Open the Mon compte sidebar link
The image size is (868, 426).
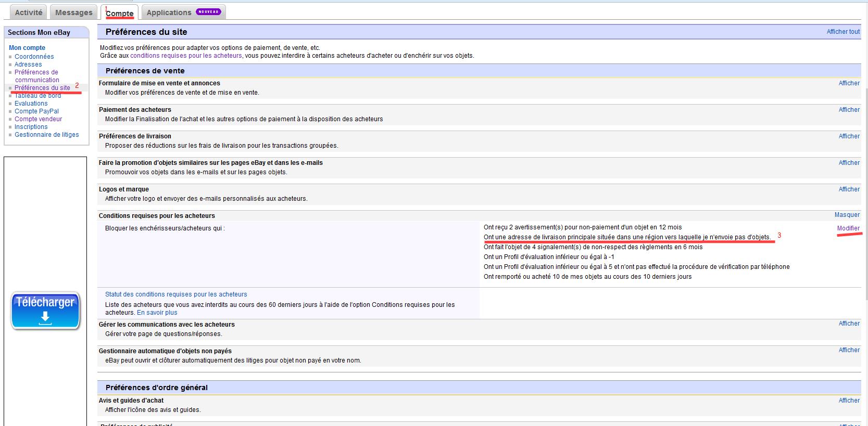[x=27, y=48]
